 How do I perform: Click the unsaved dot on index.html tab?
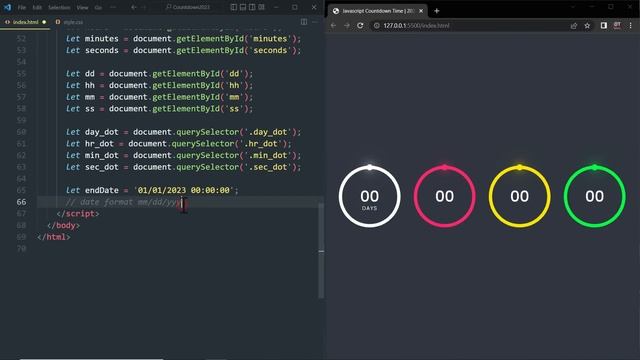pyautogui.click(x=44, y=22)
